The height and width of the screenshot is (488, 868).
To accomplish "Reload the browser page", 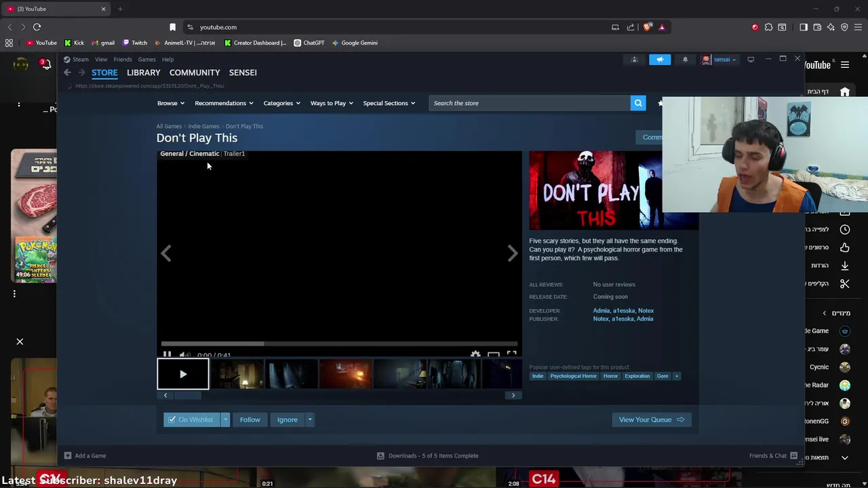I will tap(37, 27).
